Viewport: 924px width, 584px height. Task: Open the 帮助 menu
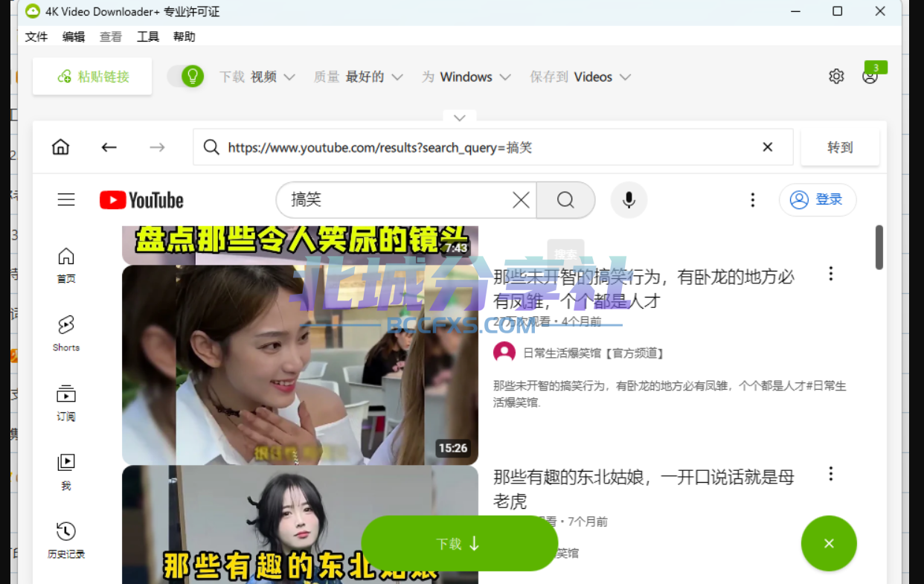click(185, 36)
